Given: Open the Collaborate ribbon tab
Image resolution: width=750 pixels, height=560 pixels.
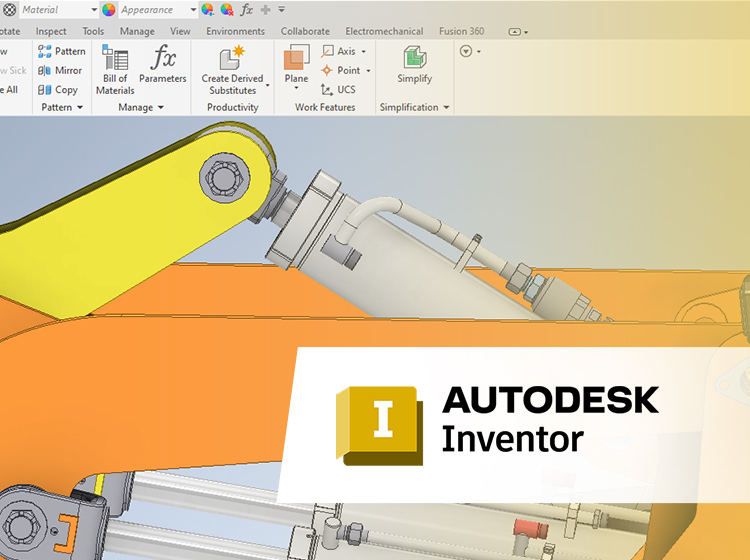Looking at the screenshot, I should 305,32.
